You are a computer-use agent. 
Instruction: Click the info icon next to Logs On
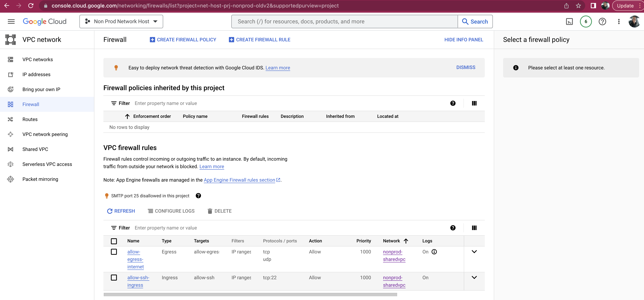click(434, 252)
